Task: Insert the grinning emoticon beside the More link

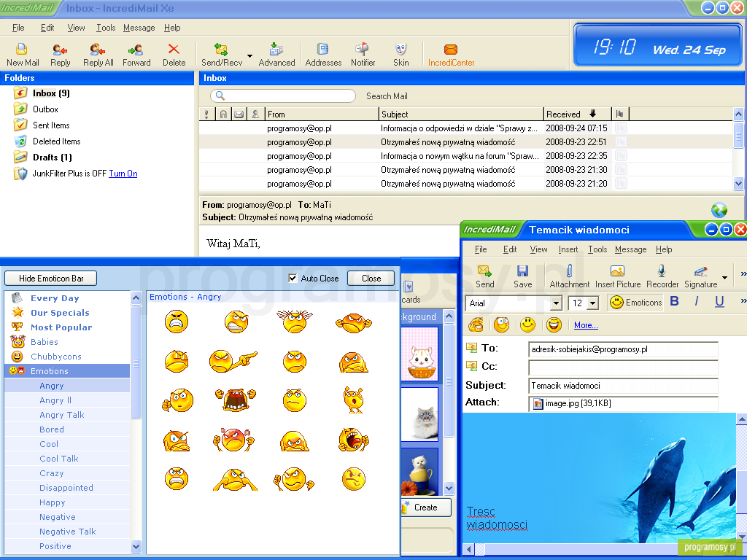Action: (554, 324)
